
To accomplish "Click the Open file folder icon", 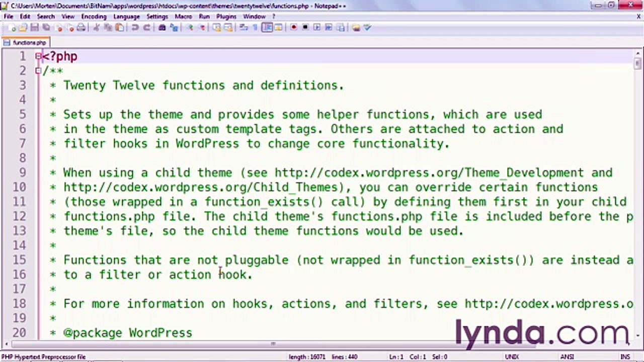I will pyautogui.click(x=23, y=28).
